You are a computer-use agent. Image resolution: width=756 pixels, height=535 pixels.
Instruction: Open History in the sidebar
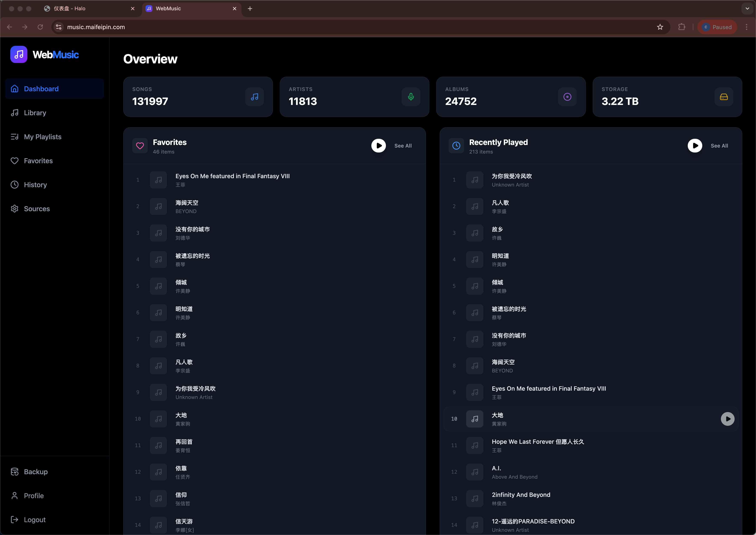(x=35, y=185)
